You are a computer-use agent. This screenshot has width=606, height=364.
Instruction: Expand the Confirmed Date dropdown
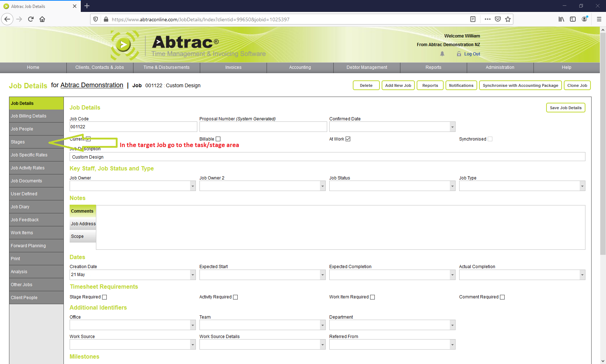pyautogui.click(x=452, y=126)
